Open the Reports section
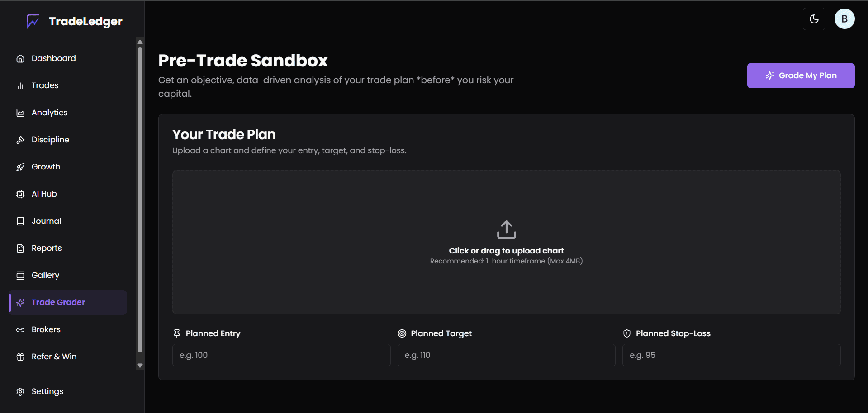Image resolution: width=868 pixels, height=413 pixels. point(46,248)
